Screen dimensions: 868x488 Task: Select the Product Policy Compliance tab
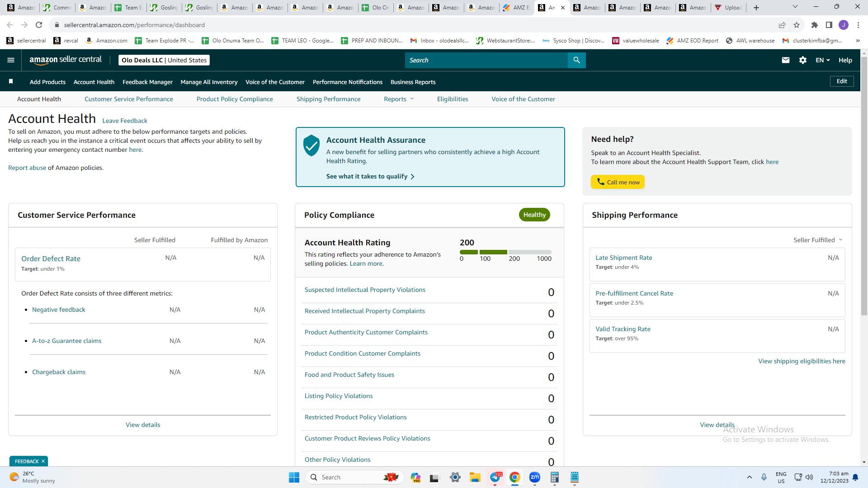(x=235, y=99)
